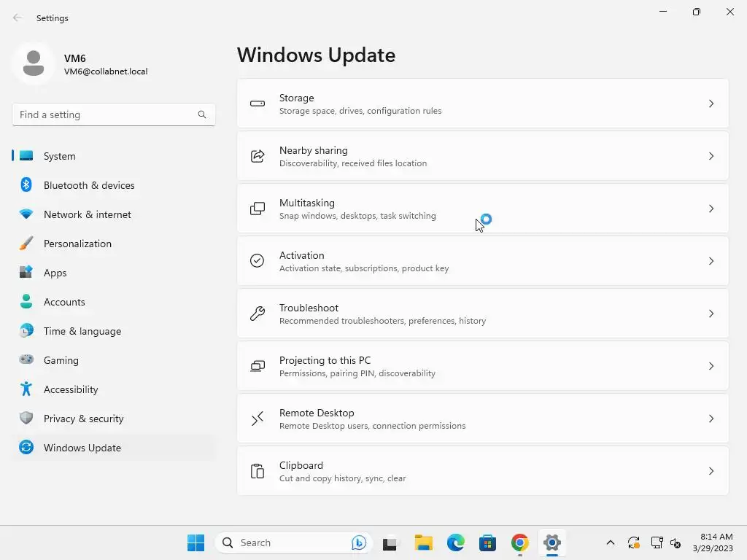Click the Clipboard icon
Image resolution: width=747 pixels, height=560 pixels.
[258, 471]
